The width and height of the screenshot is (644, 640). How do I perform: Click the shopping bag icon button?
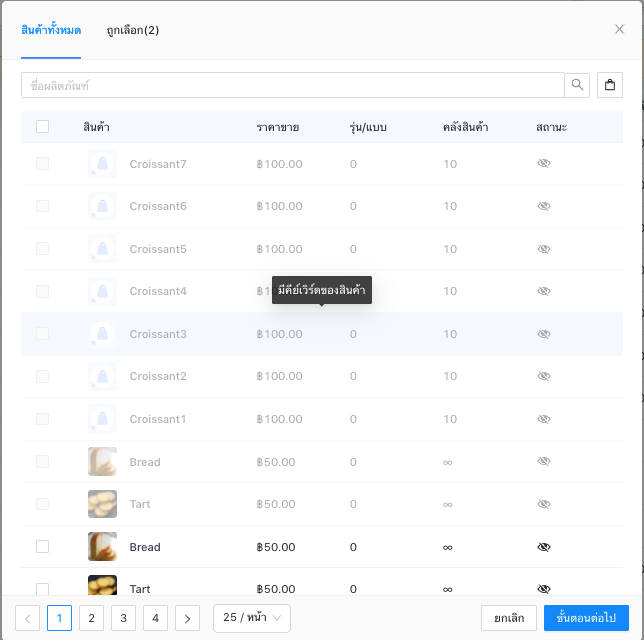click(610, 85)
